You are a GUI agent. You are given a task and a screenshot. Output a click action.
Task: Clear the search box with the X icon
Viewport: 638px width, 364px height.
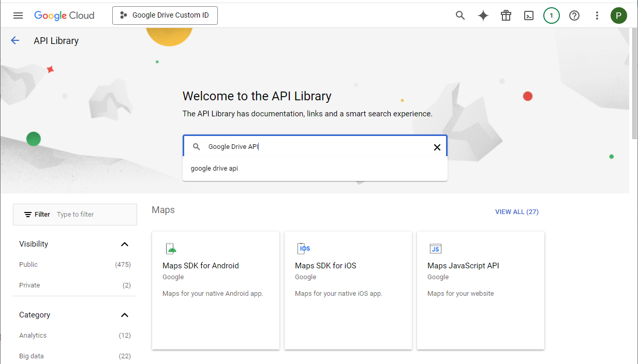point(437,147)
